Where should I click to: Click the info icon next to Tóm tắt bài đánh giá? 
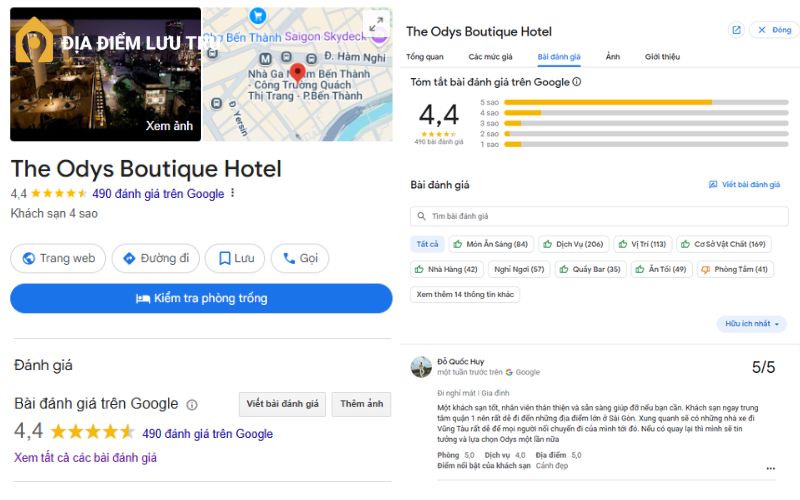point(577,82)
